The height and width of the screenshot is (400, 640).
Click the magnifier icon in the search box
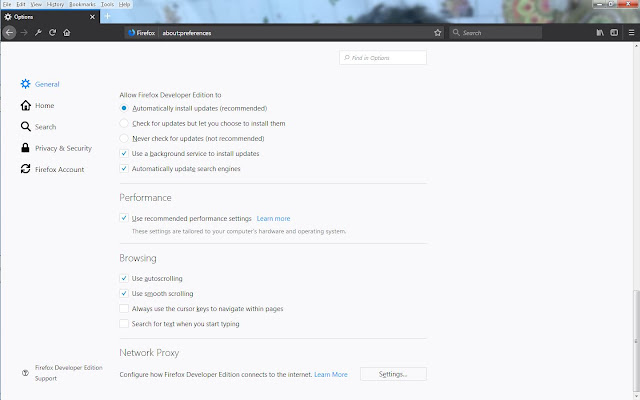(x=456, y=33)
